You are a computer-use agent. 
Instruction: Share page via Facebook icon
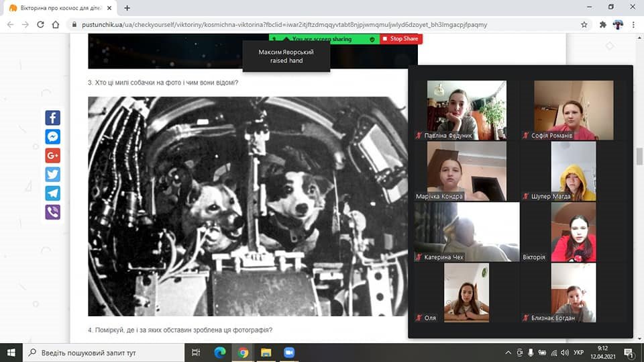(52, 118)
